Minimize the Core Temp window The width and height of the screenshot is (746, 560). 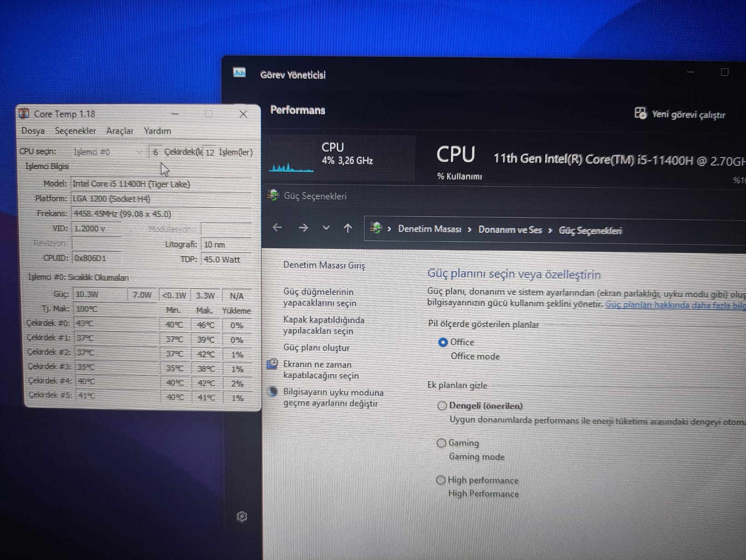point(175,114)
